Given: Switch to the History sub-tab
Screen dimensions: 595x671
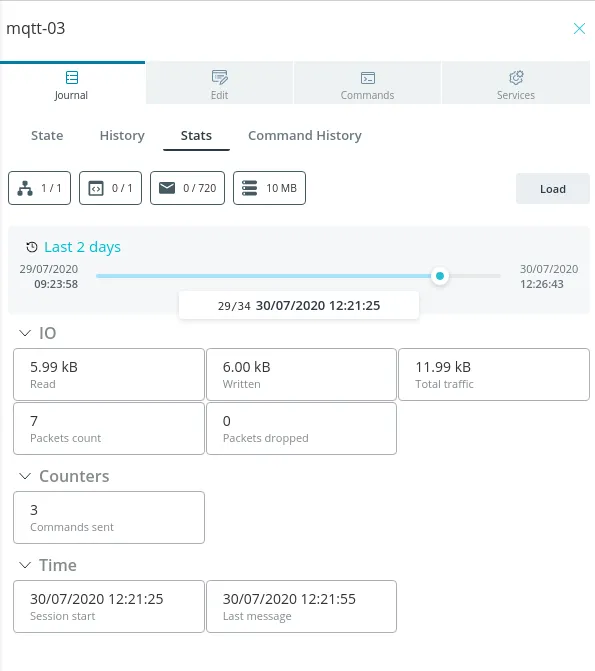Looking at the screenshot, I should click(x=122, y=136).
